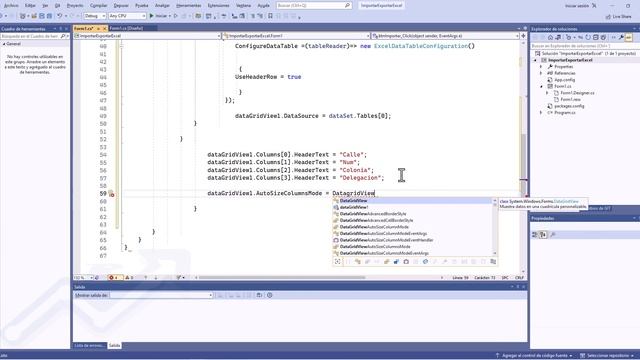Expand the Form1.Designer.cs node

pyautogui.click(x=547, y=93)
